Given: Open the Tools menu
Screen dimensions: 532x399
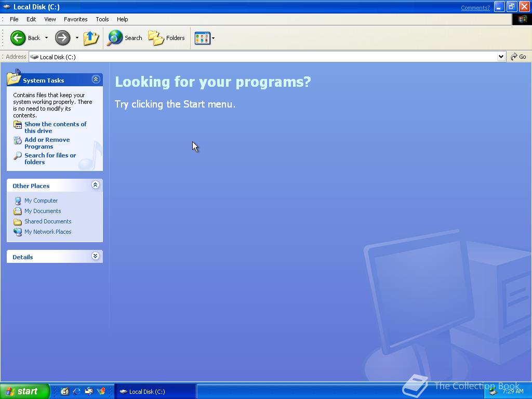Looking at the screenshot, I should click(102, 19).
